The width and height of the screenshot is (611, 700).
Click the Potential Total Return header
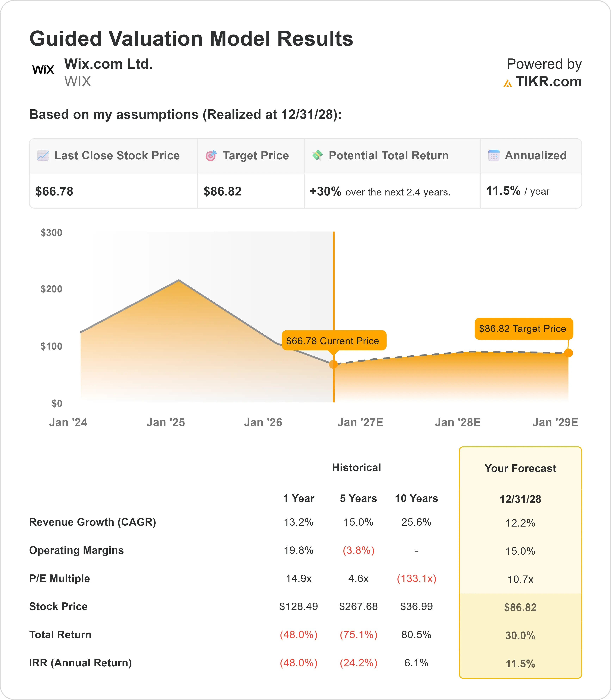[389, 155]
